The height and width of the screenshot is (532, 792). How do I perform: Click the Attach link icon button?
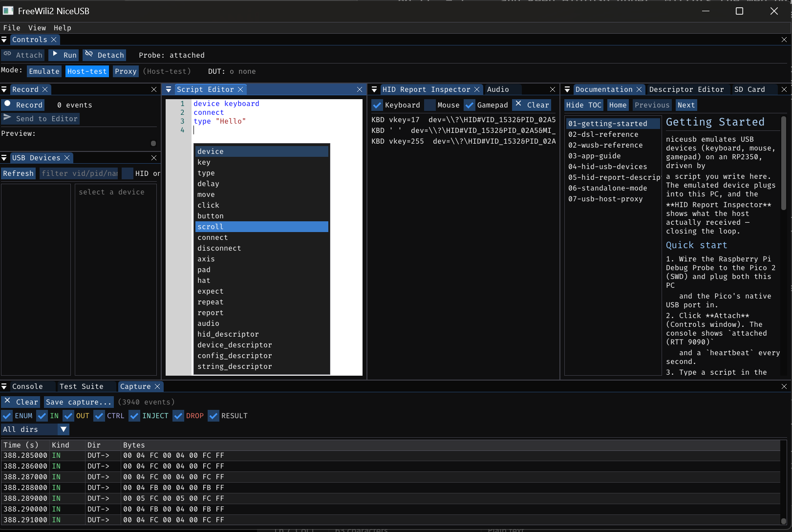pyautogui.click(x=22, y=55)
